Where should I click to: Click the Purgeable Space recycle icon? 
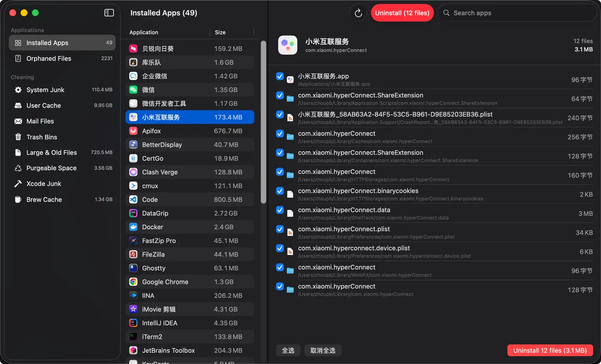[x=18, y=168]
